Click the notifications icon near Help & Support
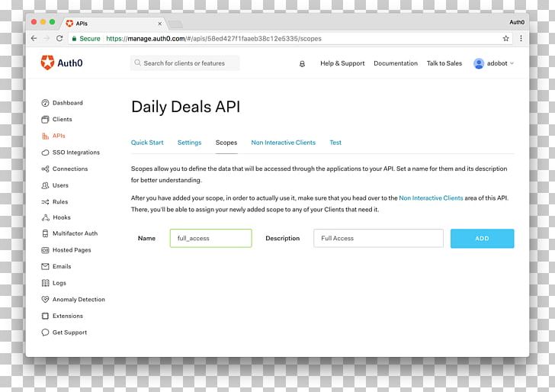This screenshot has width=555, height=392. tap(302, 64)
